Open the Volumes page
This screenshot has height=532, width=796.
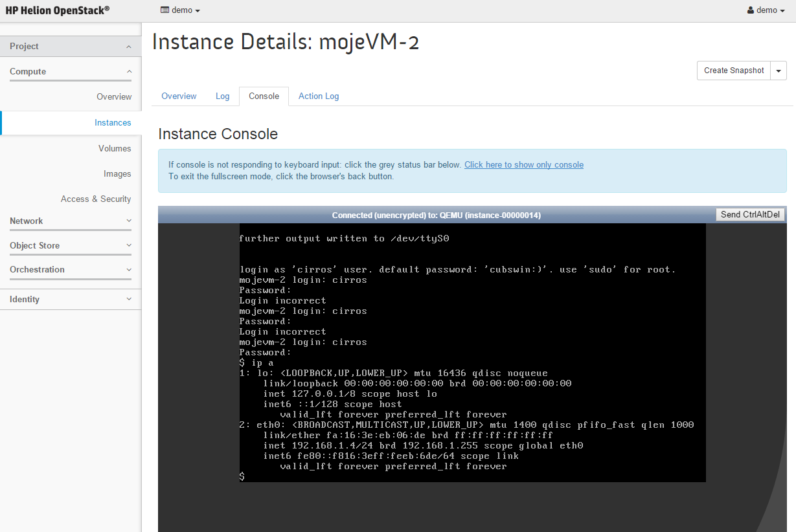(115, 149)
